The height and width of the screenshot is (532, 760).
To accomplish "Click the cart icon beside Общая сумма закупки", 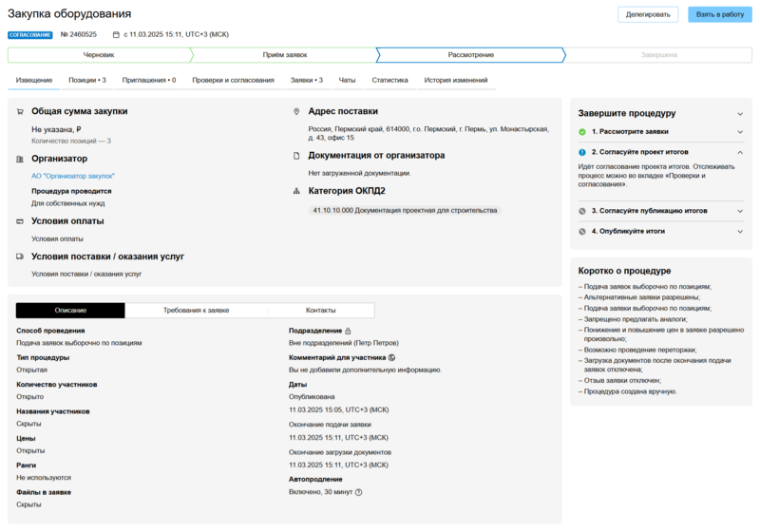I will (x=21, y=111).
